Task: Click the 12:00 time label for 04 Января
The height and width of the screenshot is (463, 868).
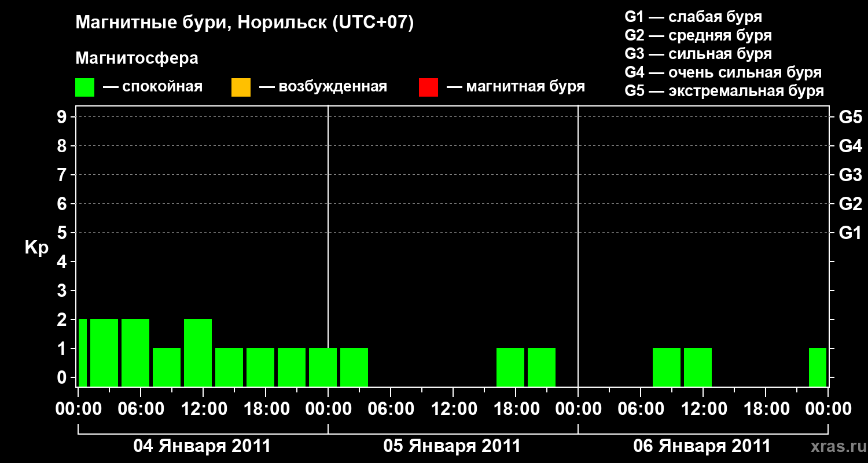Action: pos(203,409)
